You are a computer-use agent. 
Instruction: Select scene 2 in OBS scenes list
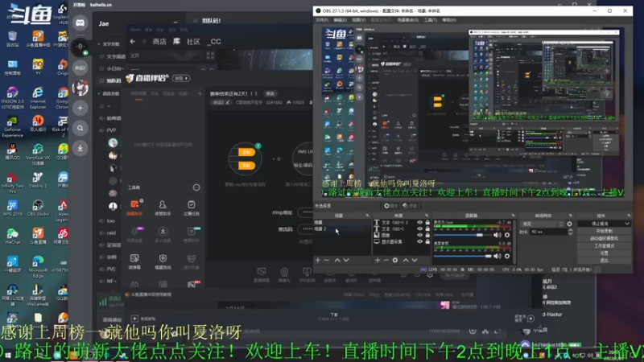point(341,228)
